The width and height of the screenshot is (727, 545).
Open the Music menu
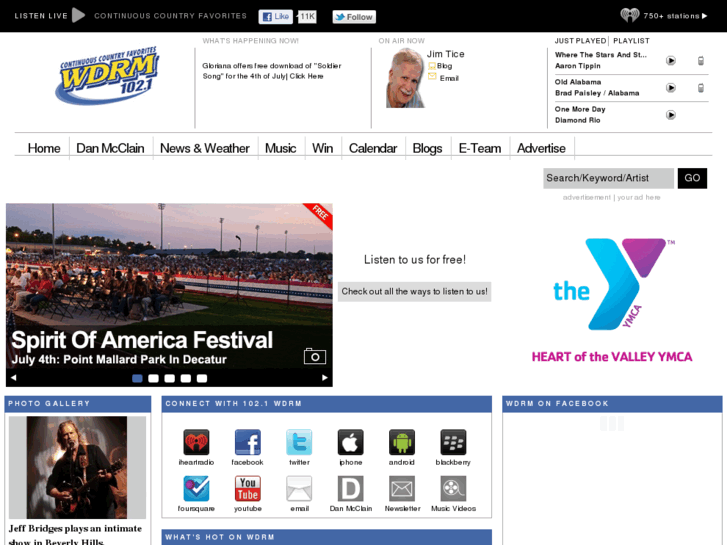point(281,148)
